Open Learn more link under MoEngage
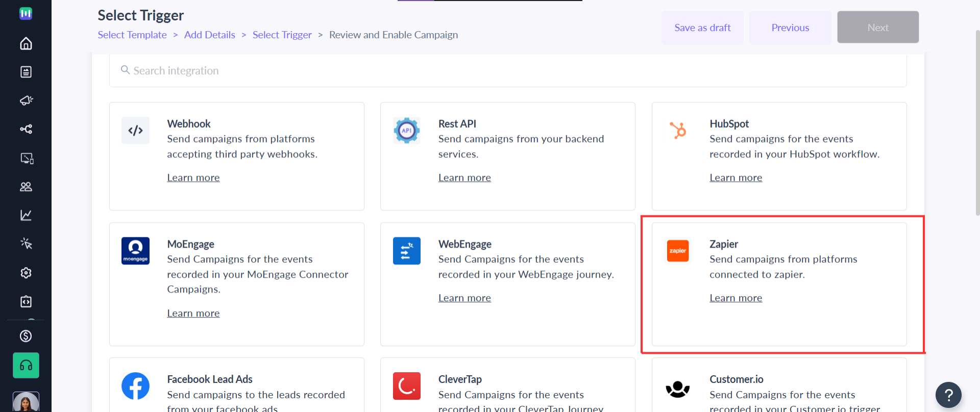The image size is (980, 412). coord(193,313)
